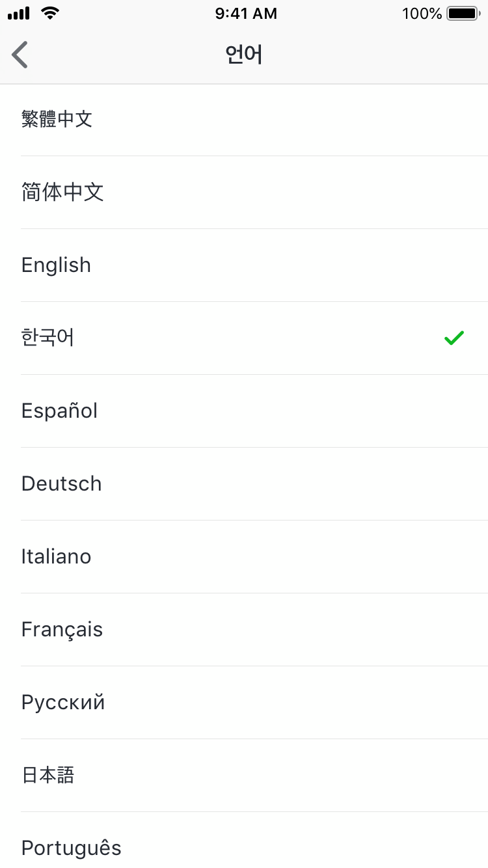
Task: Choose Deutsch from the language list
Action: click(x=62, y=483)
